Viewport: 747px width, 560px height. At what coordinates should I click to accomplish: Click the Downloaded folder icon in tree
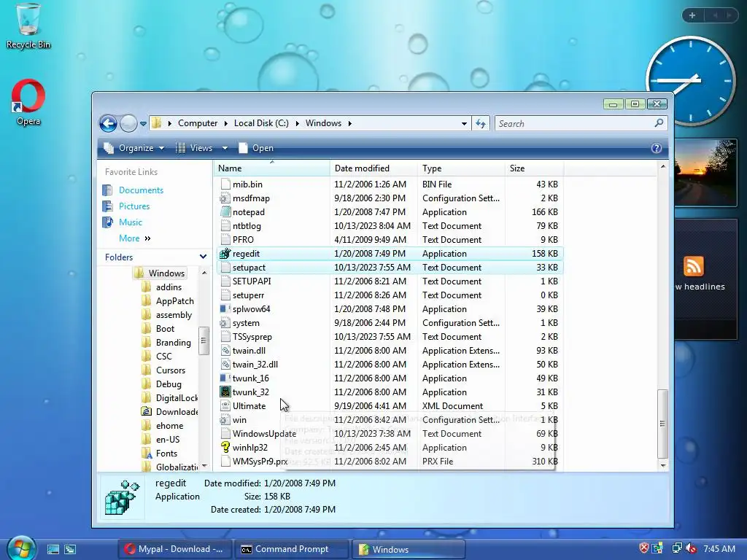[147, 412]
